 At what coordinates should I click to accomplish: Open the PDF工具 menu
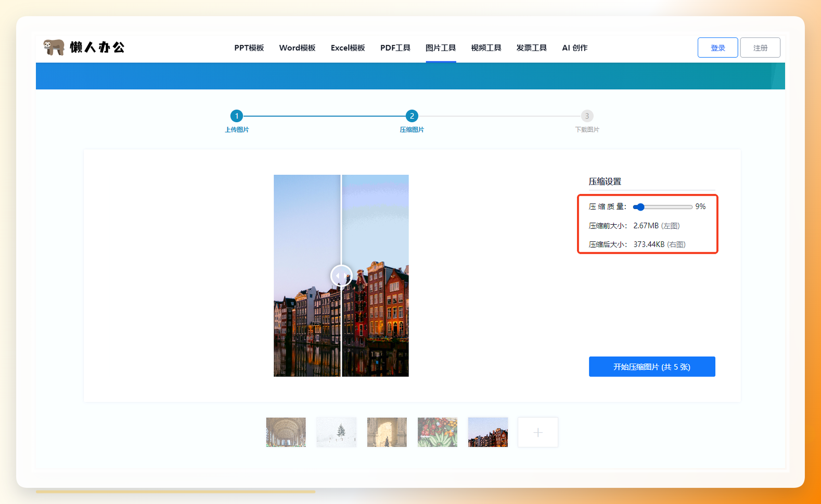395,48
